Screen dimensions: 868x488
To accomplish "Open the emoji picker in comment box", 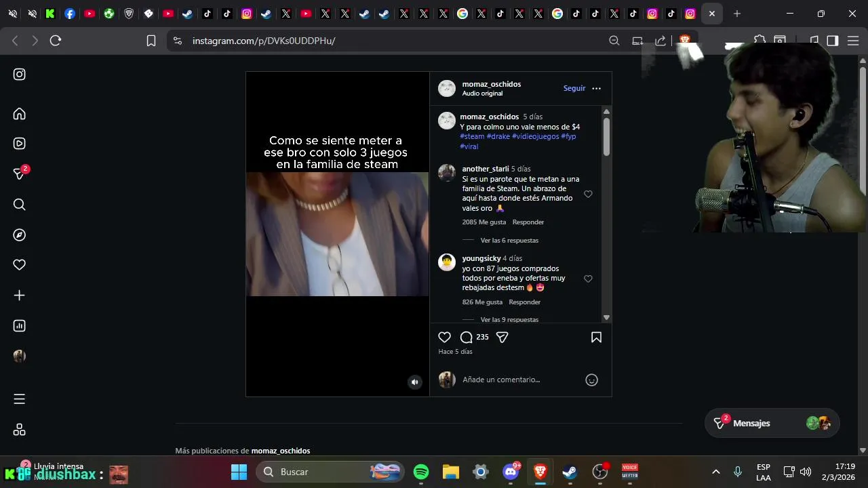I will [x=592, y=380].
